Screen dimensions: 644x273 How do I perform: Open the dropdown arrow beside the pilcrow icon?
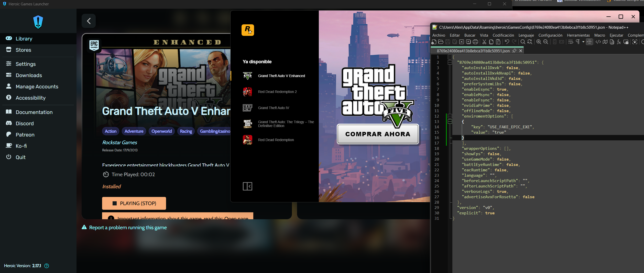click(583, 42)
